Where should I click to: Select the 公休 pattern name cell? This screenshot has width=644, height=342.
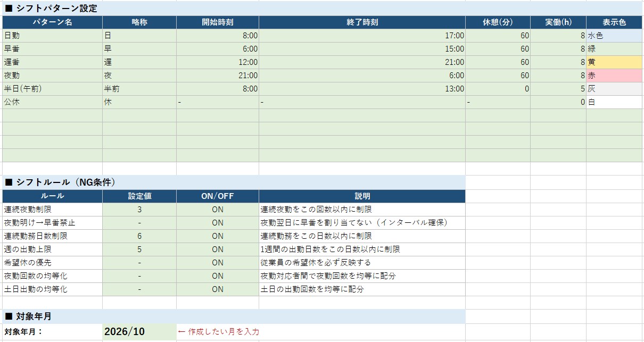52,102
